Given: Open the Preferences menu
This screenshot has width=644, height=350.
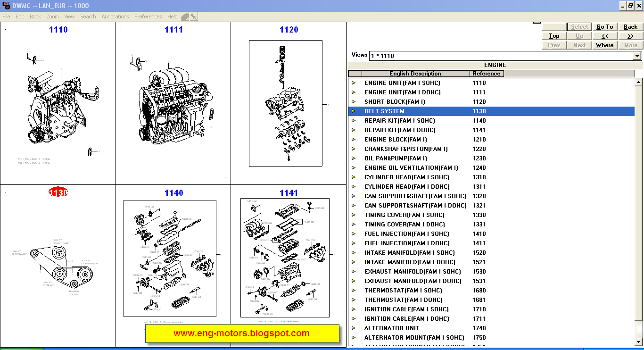Looking at the screenshot, I should click(148, 17).
